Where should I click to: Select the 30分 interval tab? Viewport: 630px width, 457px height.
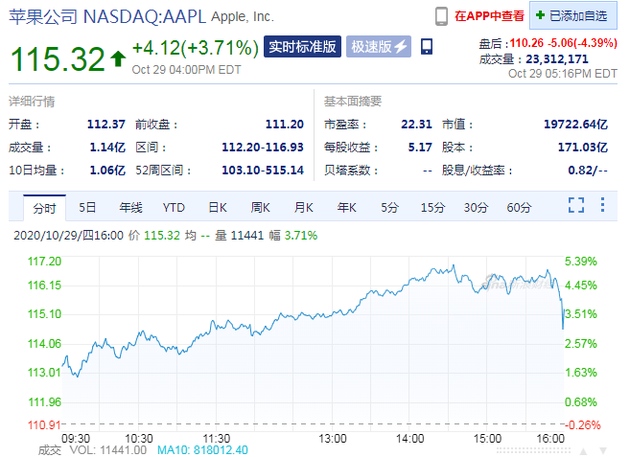(x=476, y=207)
